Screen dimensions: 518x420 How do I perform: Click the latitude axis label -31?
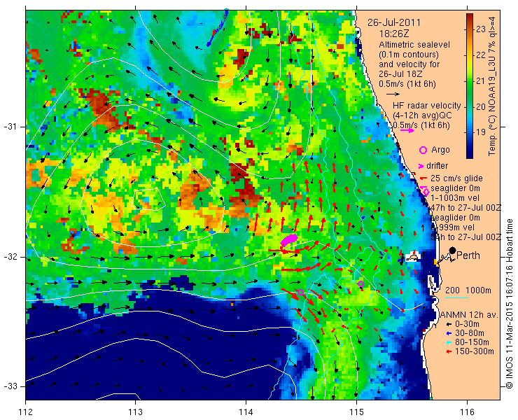pos(10,127)
